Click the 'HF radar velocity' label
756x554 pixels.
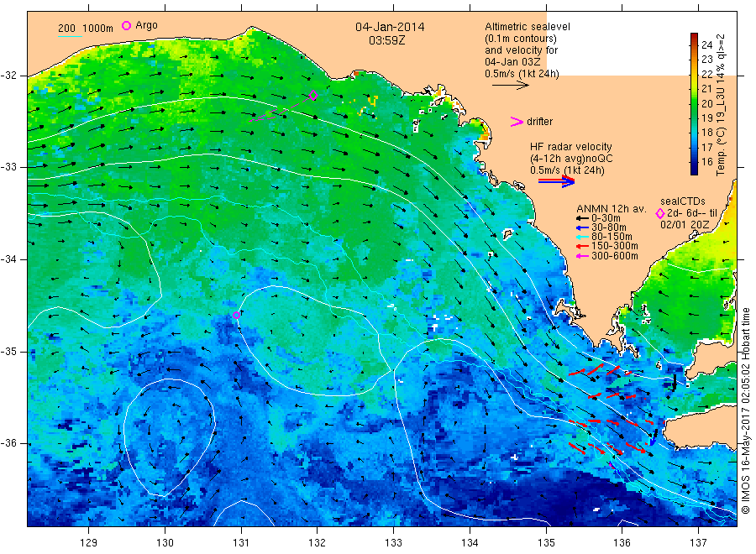571,146
